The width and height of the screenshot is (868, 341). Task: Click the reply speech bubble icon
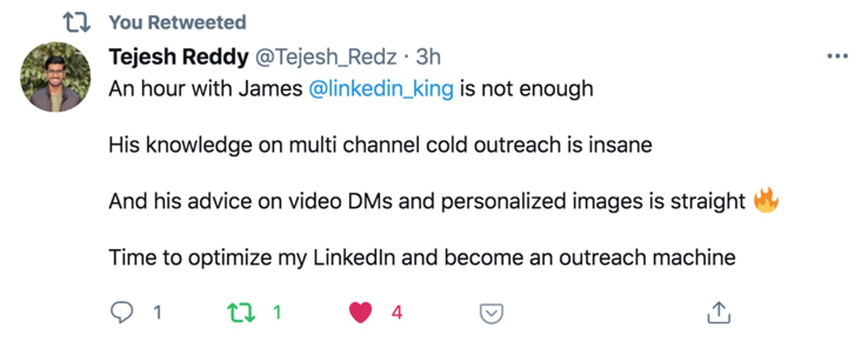[x=122, y=313]
